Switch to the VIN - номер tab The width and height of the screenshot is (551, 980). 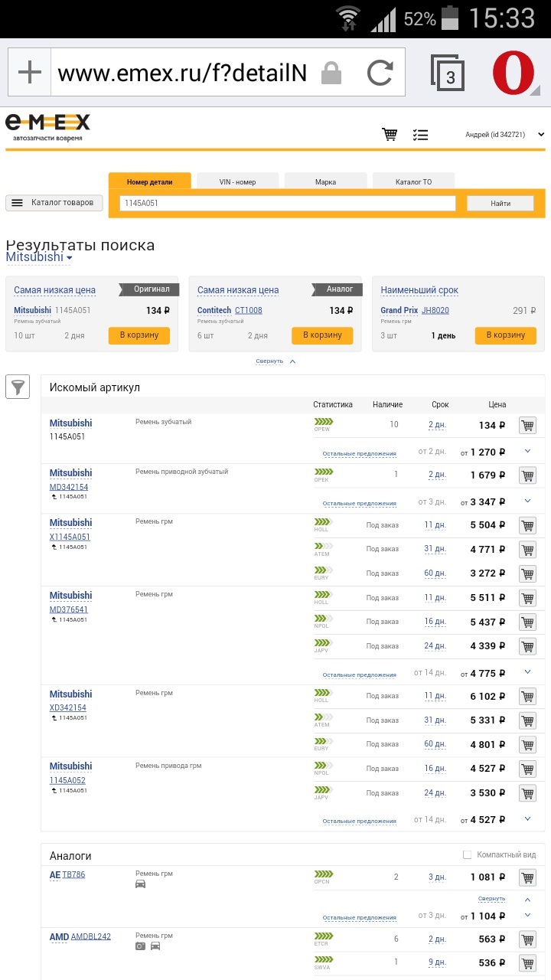(x=237, y=181)
